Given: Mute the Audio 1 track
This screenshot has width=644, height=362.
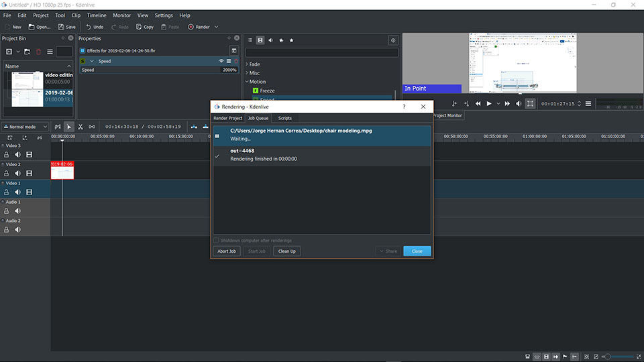Looking at the screenshot, I should click(17, 211).
